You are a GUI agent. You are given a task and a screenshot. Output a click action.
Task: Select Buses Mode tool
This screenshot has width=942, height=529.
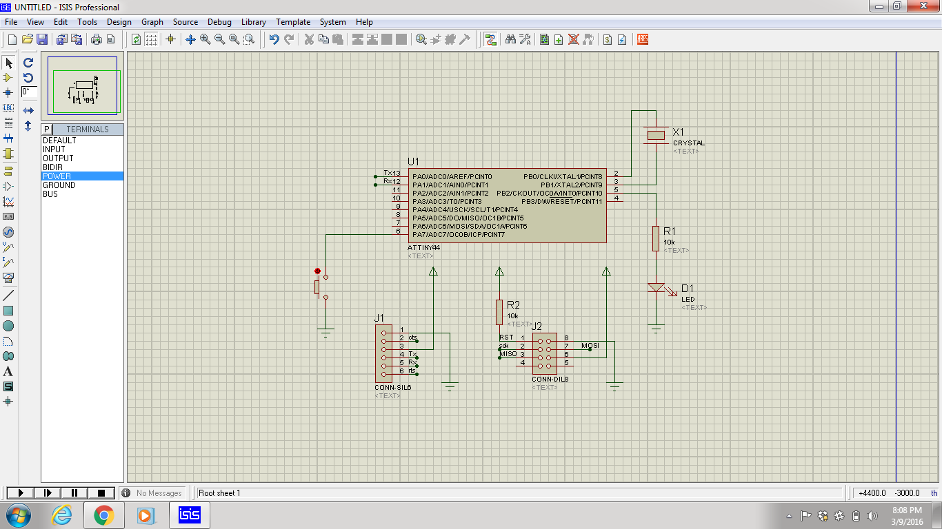point(8,138)
